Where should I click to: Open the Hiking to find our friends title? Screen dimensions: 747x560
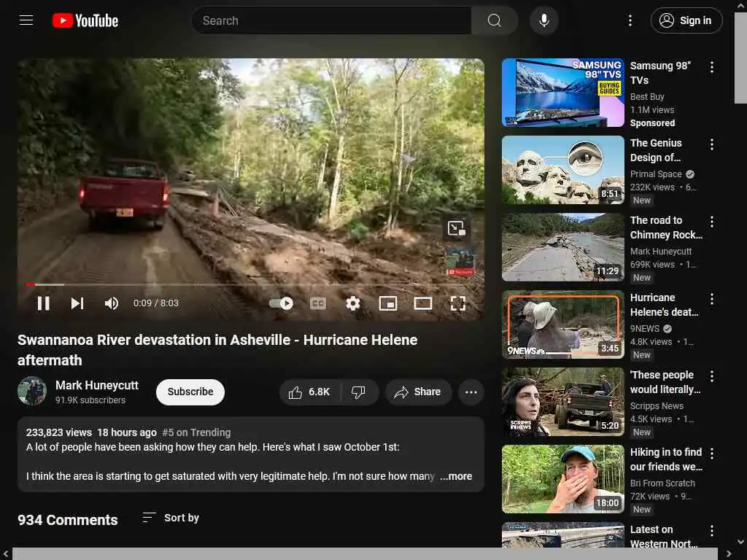[666, 459]
